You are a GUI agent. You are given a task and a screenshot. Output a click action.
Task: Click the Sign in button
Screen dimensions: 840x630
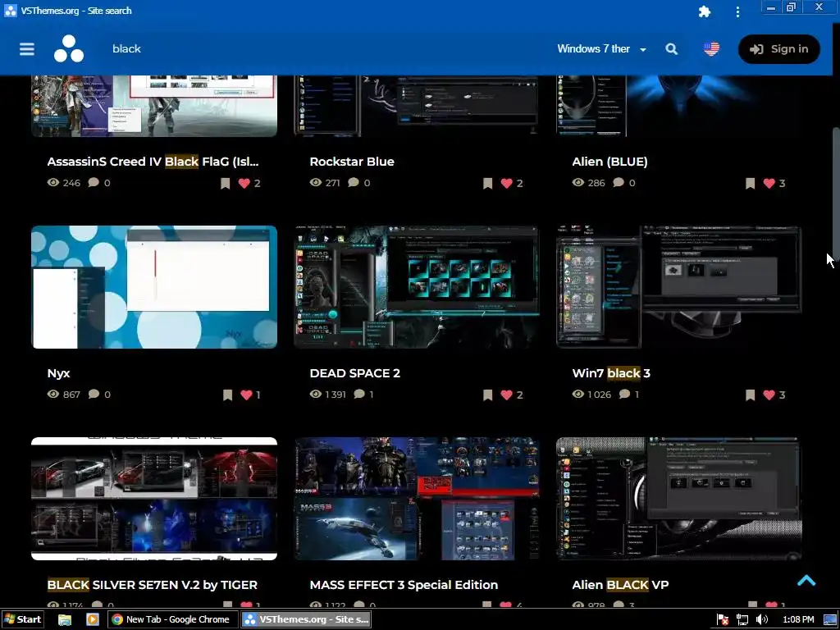779,49
